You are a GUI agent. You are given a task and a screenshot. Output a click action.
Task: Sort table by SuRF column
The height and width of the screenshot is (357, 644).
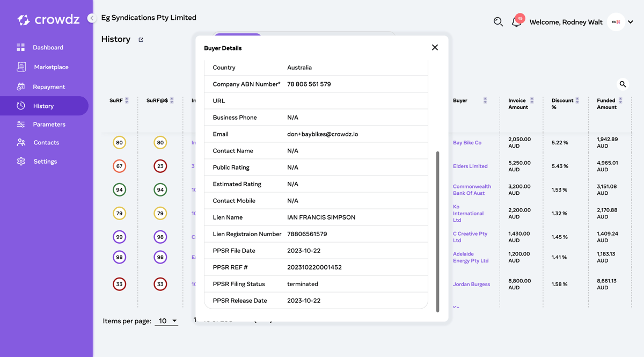[x=127, y=100]
